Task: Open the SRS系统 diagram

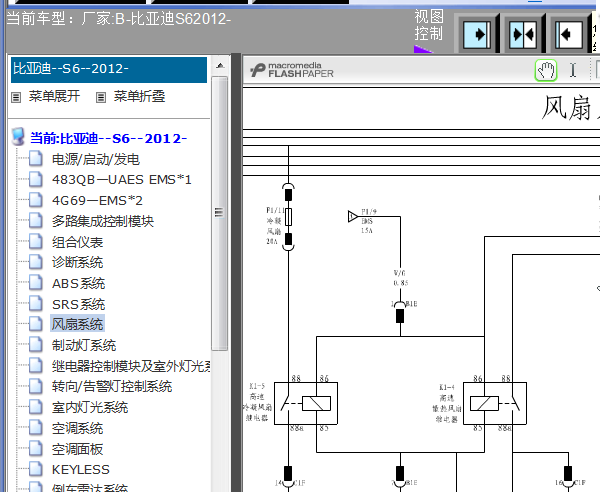Action: (x=78, y=304)
